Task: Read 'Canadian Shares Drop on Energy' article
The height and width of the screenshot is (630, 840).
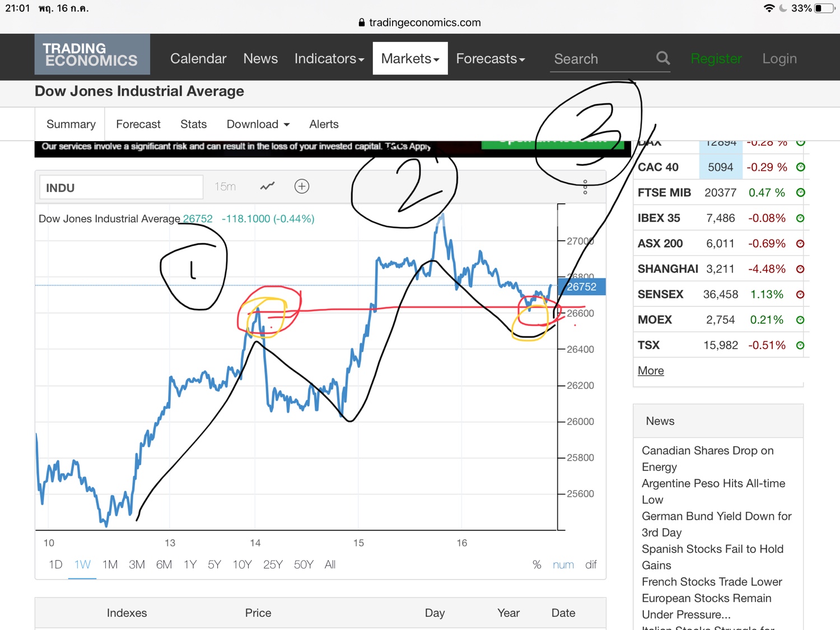Action: (708, 459)
